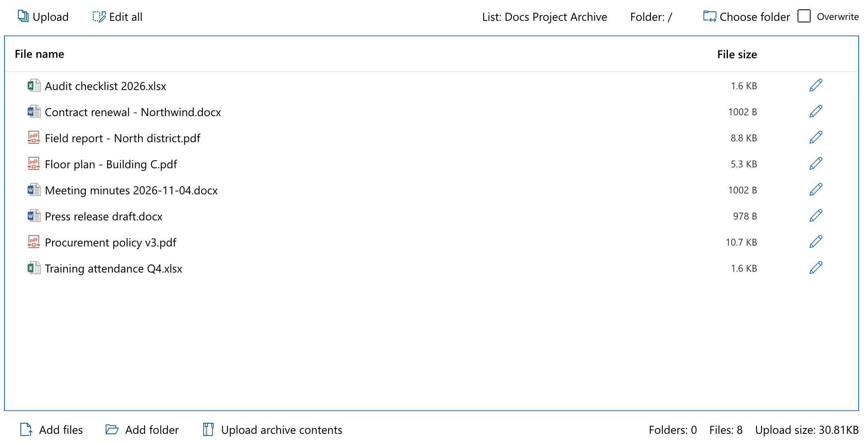Click pencil icon for Field report PDF
Screen dimensions: 868x444
click(x=816, y=138)
